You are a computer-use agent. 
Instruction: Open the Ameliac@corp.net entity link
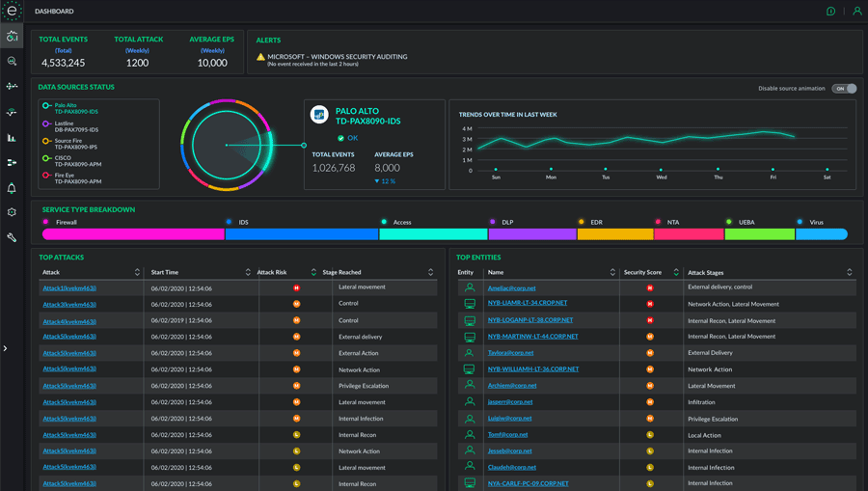511,287
